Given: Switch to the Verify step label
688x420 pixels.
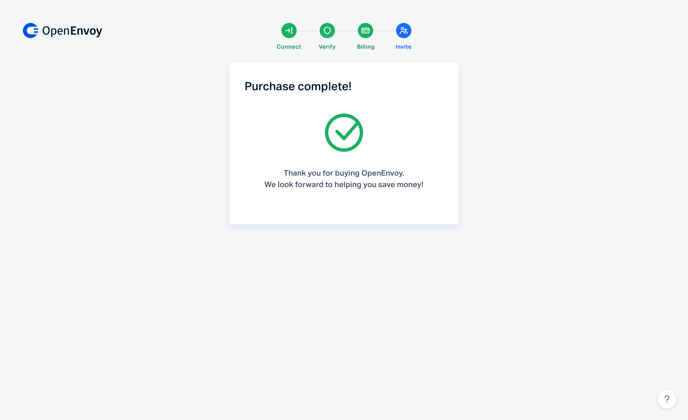Looking at the screenshot, I should coord(327,47).
